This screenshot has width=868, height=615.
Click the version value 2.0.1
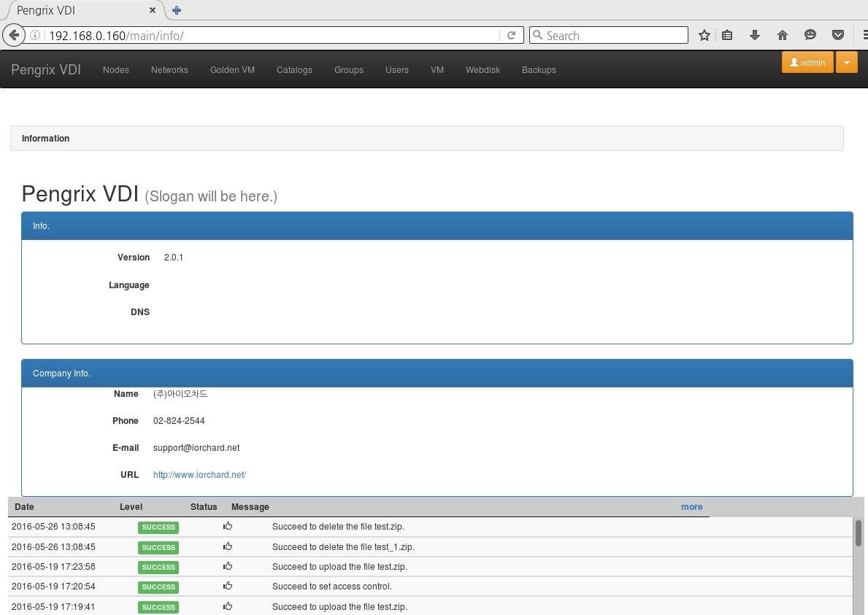tap(173, 258)
